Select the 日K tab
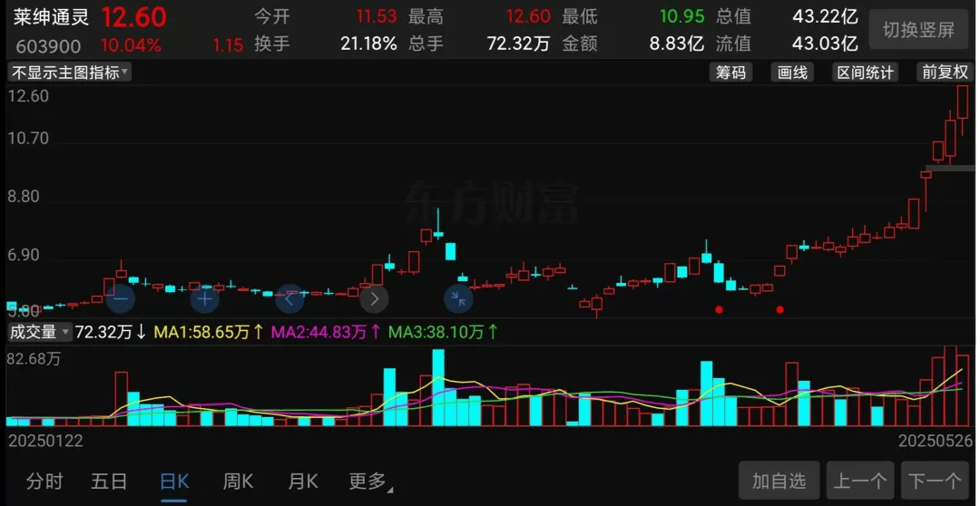The image size is (980, 506). (173, 481)
